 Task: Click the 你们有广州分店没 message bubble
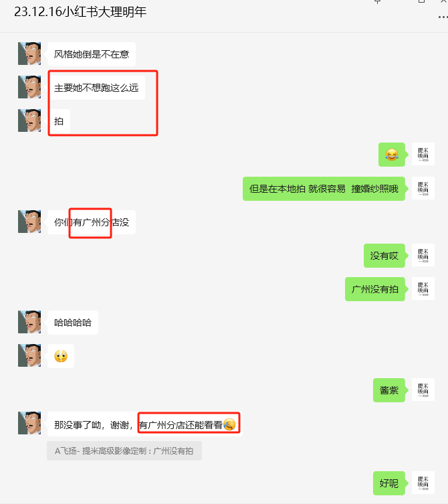[x=92, y=222]
